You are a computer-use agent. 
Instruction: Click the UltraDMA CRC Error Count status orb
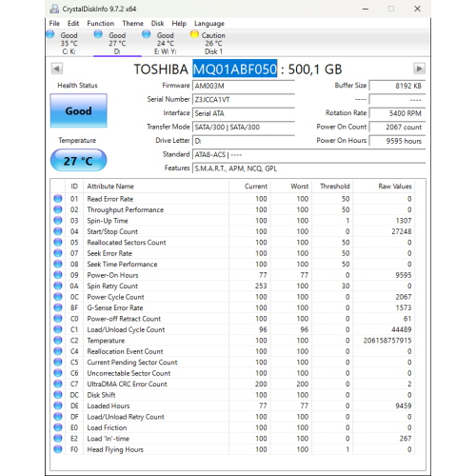pos(58,384)
